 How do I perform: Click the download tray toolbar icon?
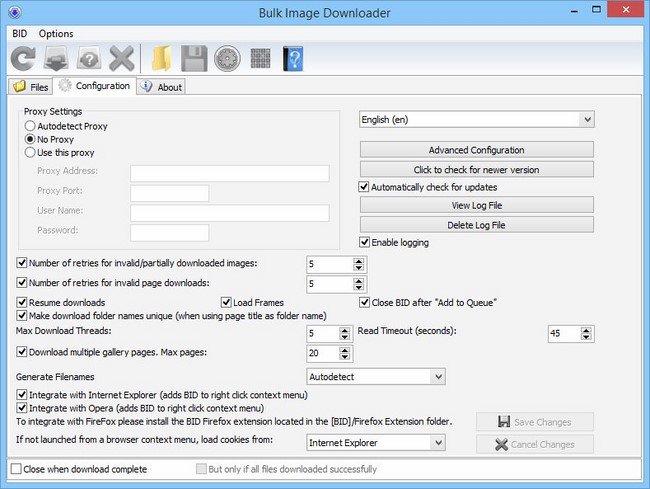56,58
